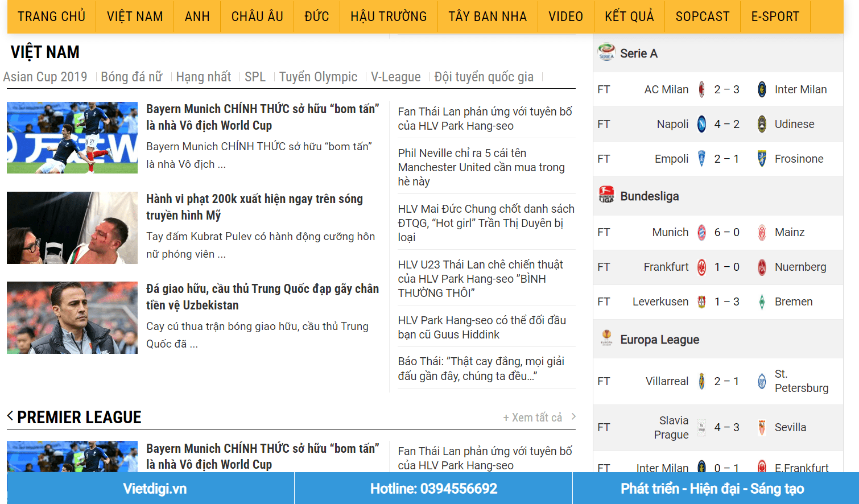Open the Xem tất cả link
This screenshot has width=859, height=504.
[532, 418]
